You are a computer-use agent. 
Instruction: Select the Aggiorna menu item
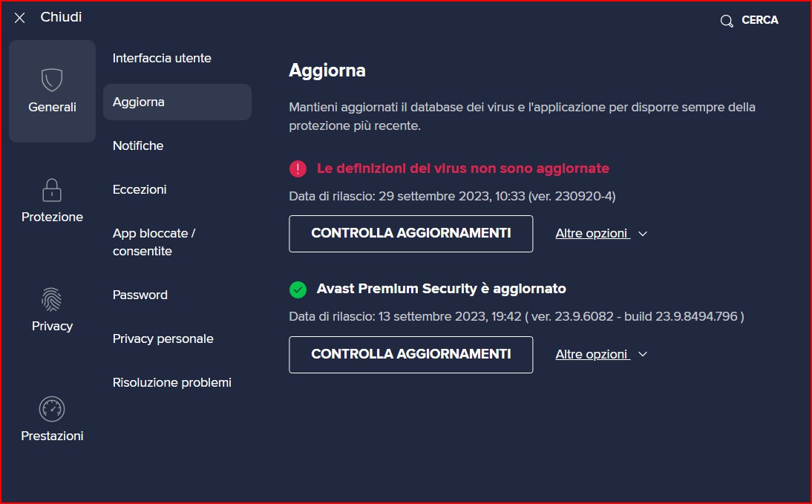[139, 102]
